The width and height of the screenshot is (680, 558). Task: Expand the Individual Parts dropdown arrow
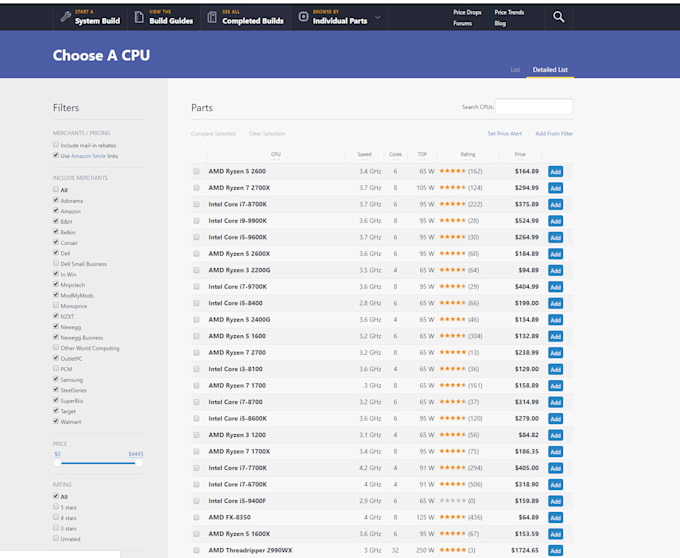coord(377,18)
